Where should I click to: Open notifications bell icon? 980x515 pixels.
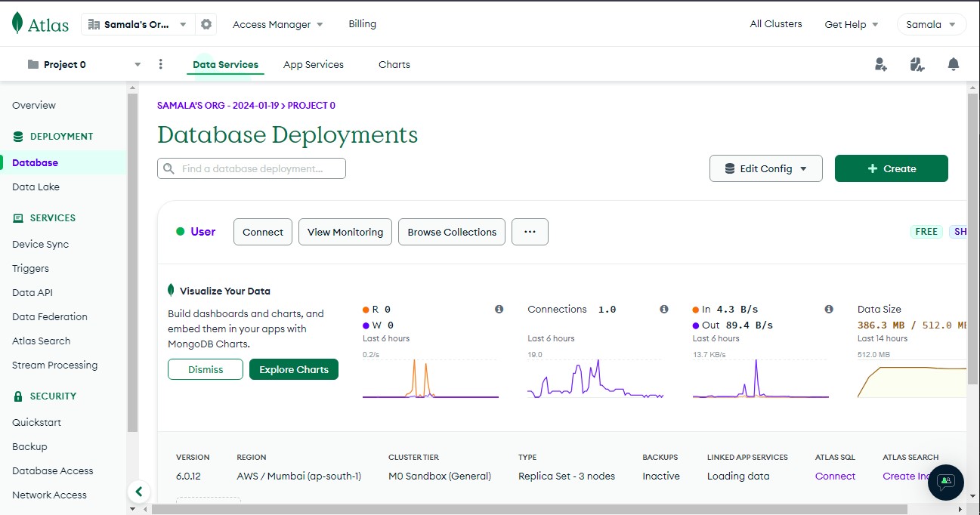point(954,64)
